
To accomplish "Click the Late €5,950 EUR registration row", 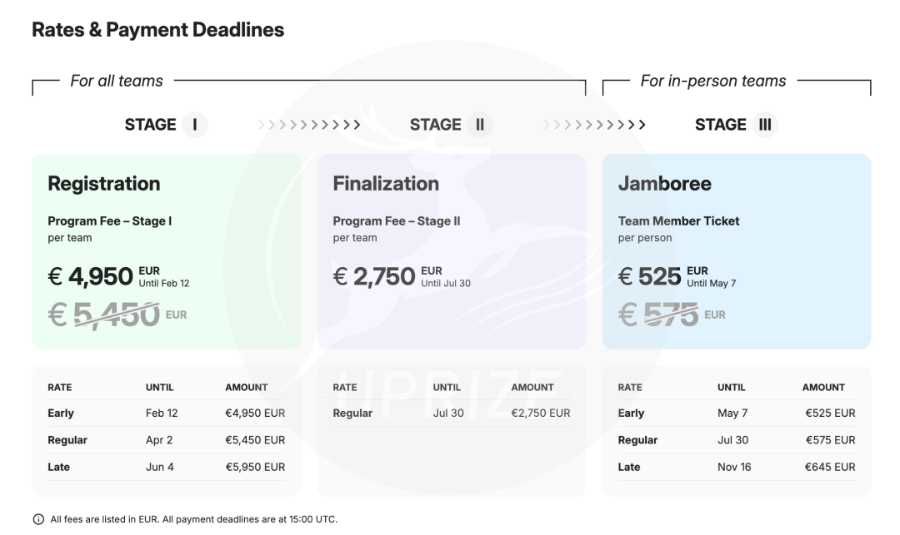I will click(166, 467).
